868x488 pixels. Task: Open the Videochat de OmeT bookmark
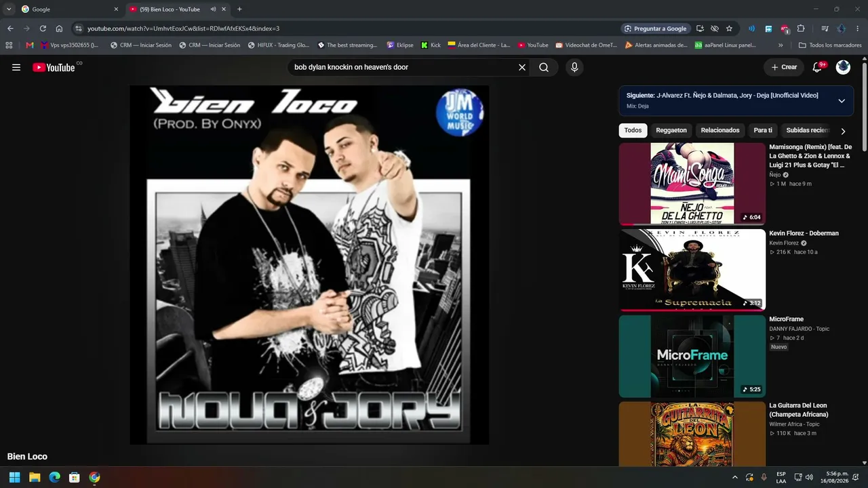587,45
